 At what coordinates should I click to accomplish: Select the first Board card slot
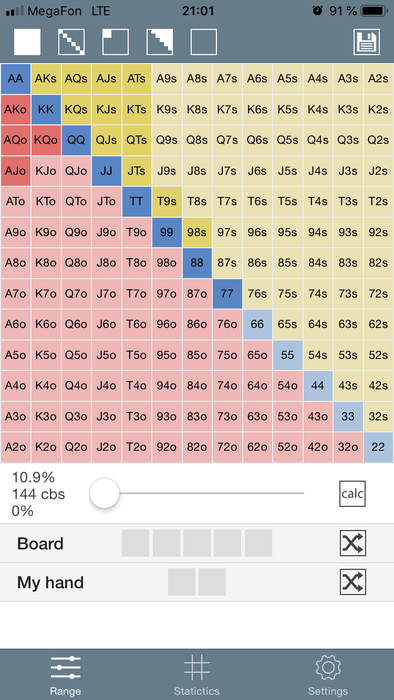click(x=136, y=543)
